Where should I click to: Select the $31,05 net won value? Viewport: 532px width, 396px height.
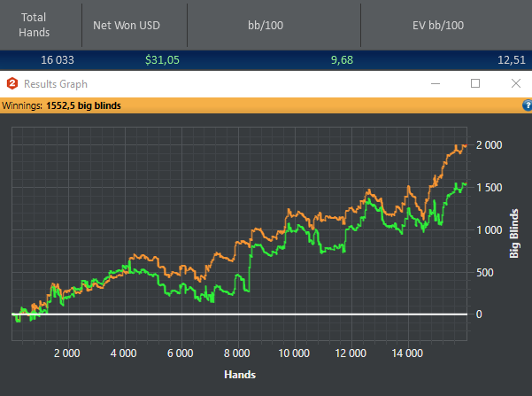(x=162, y=59)
